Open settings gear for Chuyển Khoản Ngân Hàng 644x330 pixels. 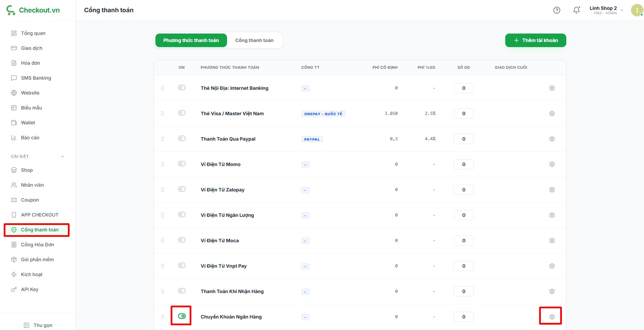(552, 317)
